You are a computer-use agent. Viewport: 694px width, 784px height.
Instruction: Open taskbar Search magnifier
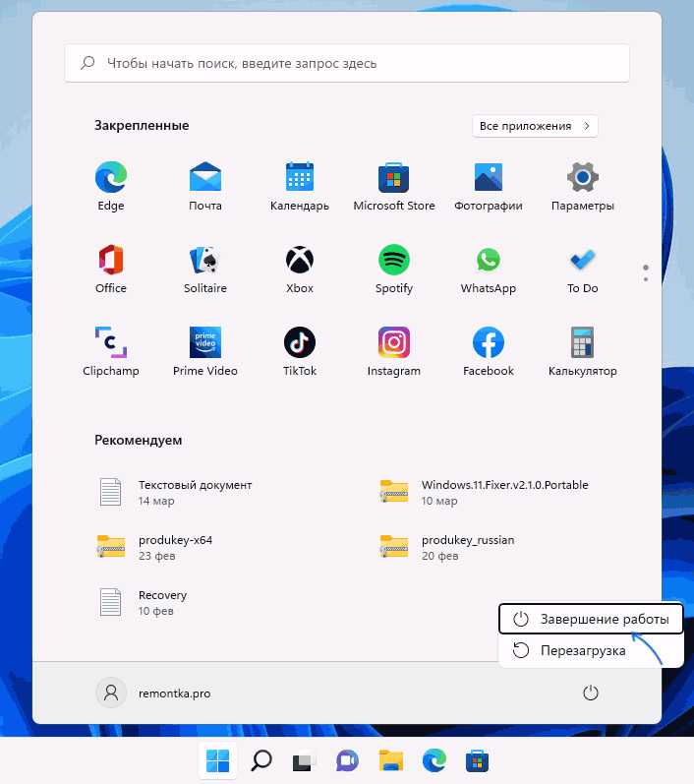pos(261,761)
